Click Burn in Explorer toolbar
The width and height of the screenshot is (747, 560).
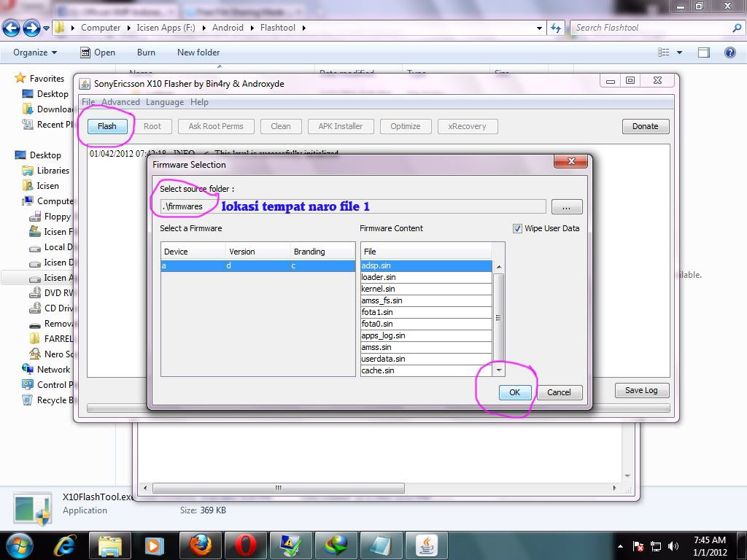point(146,52)
